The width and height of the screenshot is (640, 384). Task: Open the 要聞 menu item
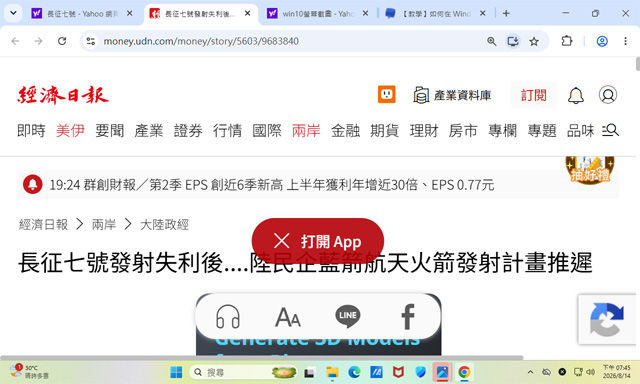click(x=110, y=131)
